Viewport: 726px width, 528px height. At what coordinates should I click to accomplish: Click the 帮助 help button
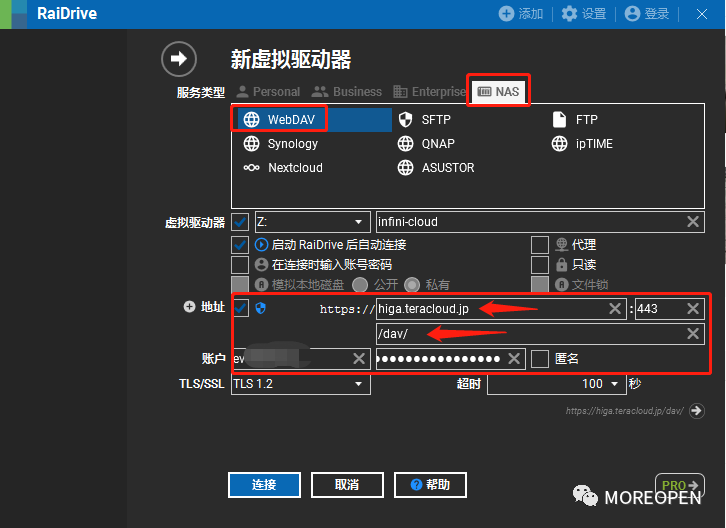point(430,485)
